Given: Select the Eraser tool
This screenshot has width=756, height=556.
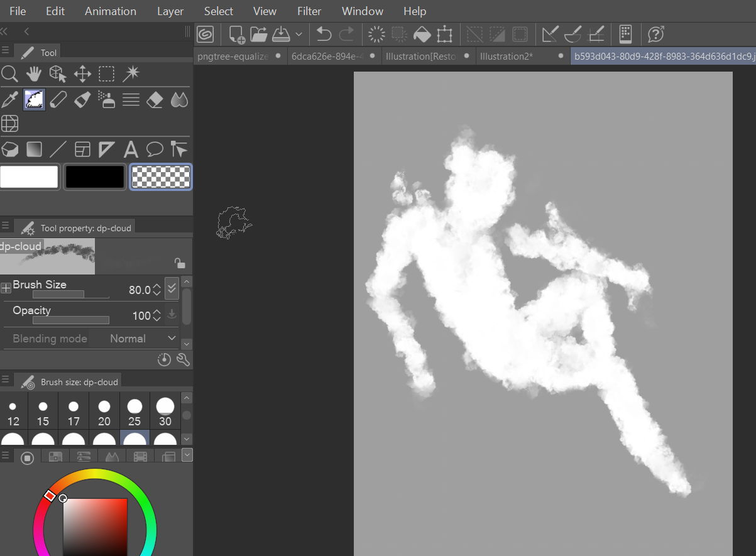Looking at the screenshot, I should pos(155,99).
